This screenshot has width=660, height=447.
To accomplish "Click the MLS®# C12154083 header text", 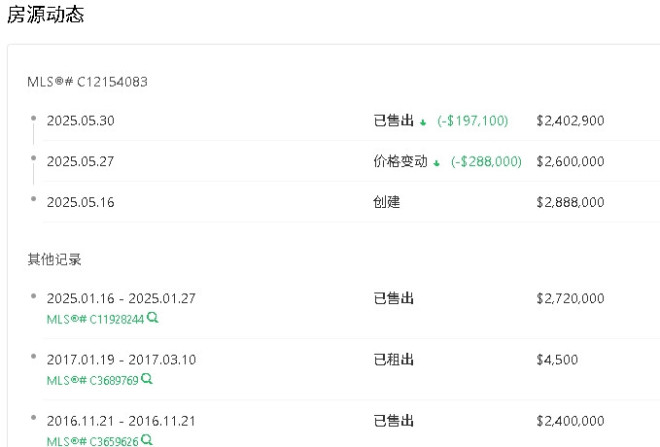I will pos(87,82).
